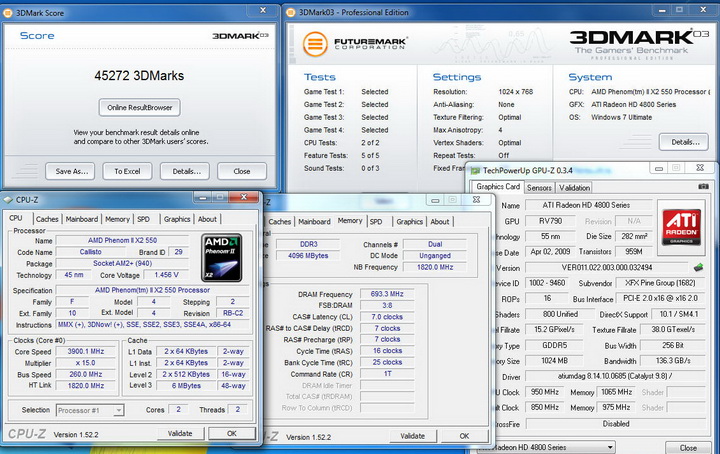Click the Futuremark Corporation orange logo

click(x=315, y=44)
